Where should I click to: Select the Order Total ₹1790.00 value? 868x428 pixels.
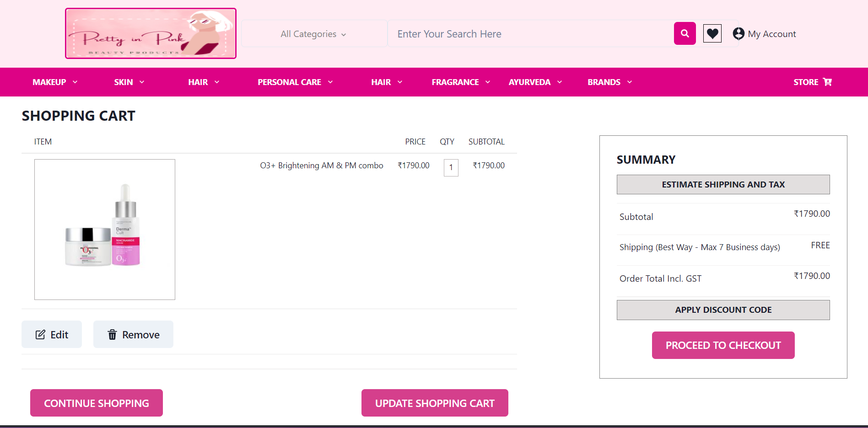click(x=812, y=276)
